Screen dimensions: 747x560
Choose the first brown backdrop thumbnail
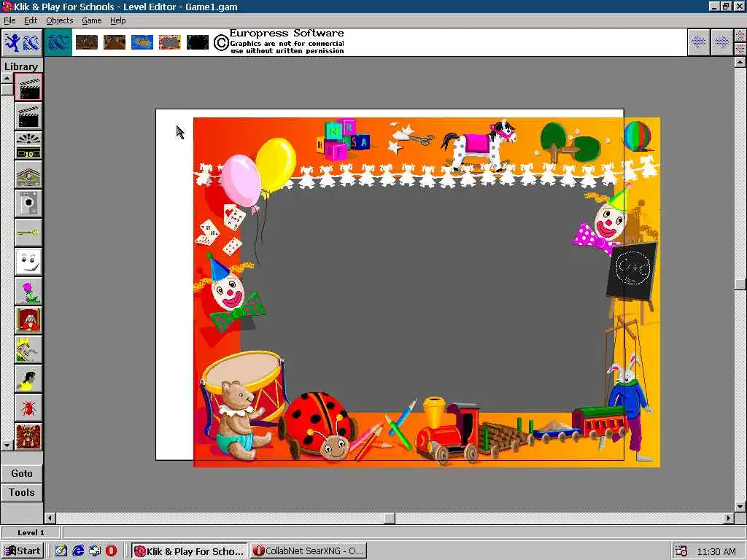(x=87, y=42)
